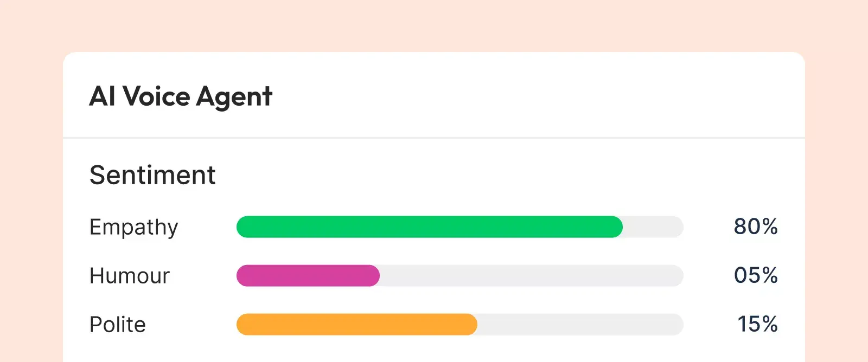
Task: Select the Sentiment section heading
Action: pos(152,175)
